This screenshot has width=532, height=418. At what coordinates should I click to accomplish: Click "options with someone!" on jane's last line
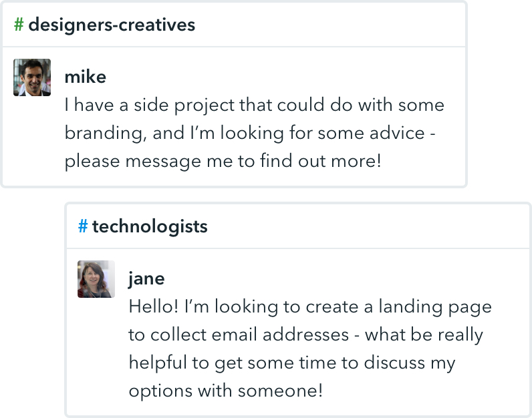click(225, 391)
